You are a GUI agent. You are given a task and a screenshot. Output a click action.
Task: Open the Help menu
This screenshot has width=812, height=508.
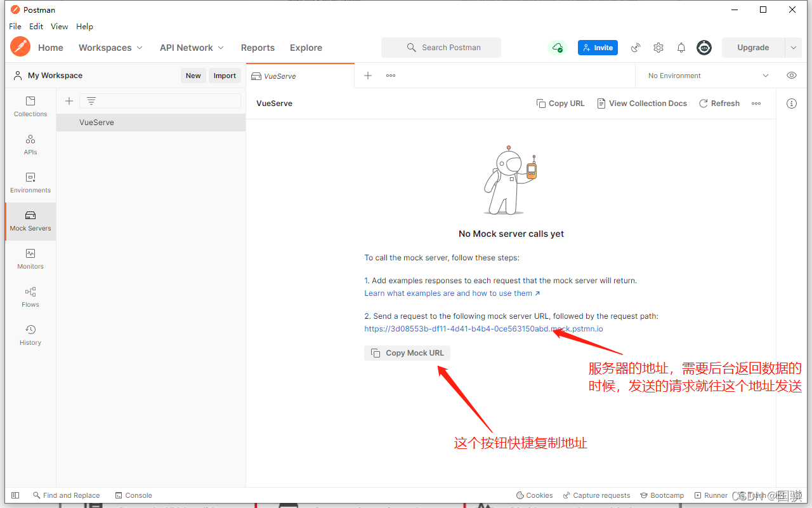[84, 27]
